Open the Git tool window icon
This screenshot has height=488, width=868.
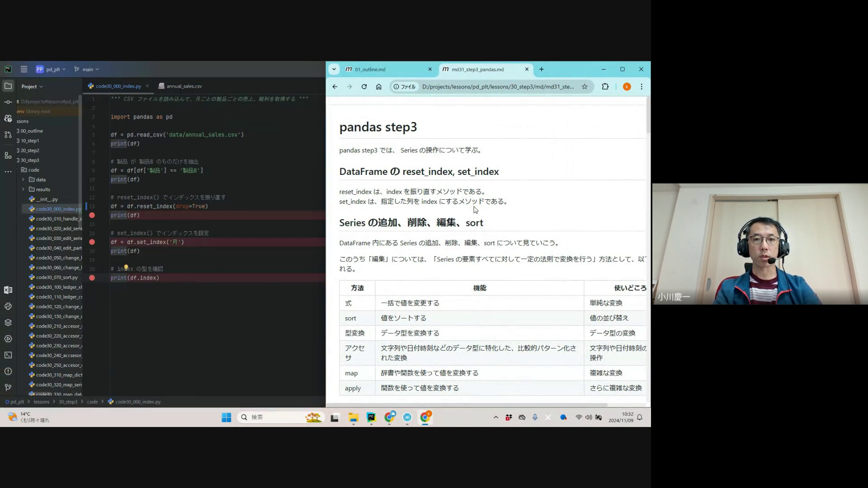tap(8, 388)
